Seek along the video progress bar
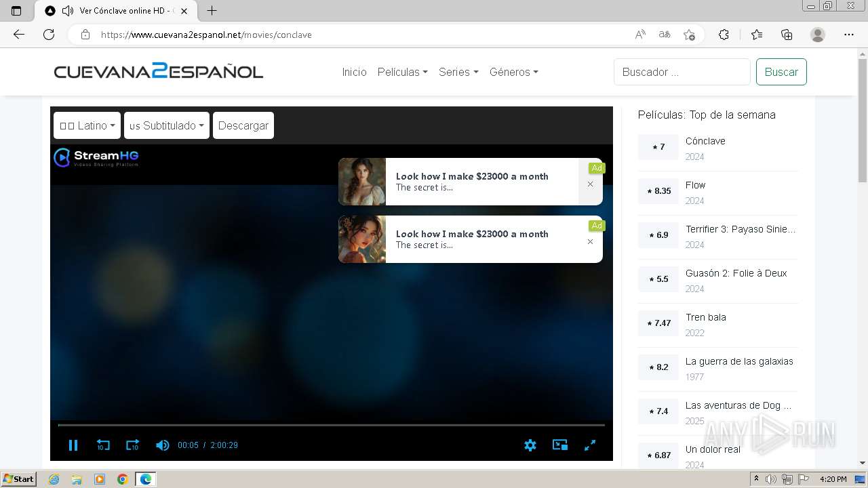This screenshot has height=488, width=868. click(331, 425)
